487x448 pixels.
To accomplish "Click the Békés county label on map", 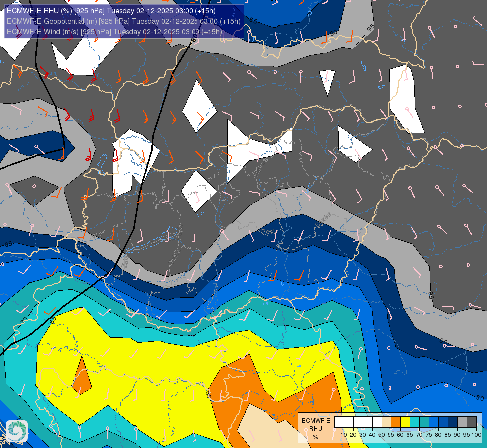I will (x=323, y=220).
